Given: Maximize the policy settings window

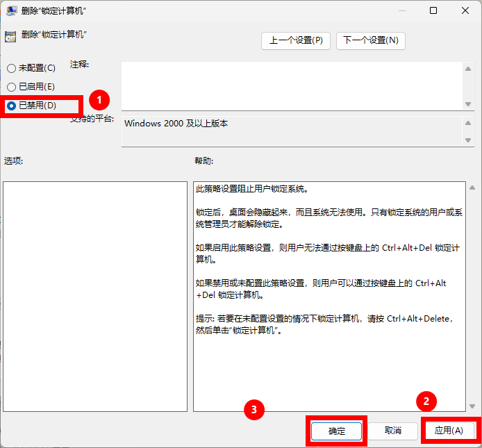Looking at the screenshot, I should 433,11.
